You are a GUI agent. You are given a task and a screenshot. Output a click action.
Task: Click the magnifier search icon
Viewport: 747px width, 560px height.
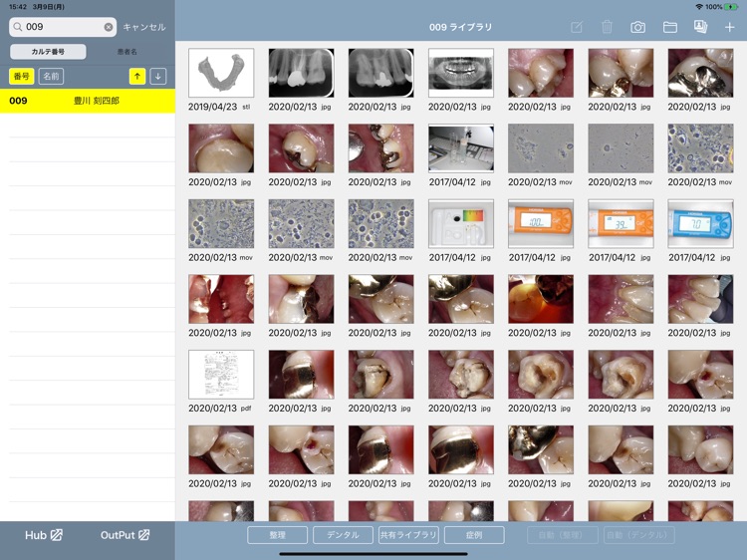pos(18,27)
